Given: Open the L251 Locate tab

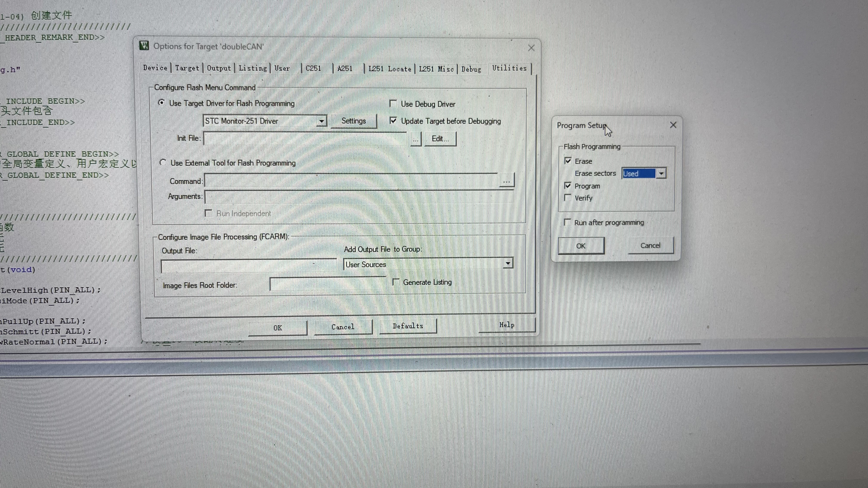Looking at the screenshot, I should click(x=389, y=69).
